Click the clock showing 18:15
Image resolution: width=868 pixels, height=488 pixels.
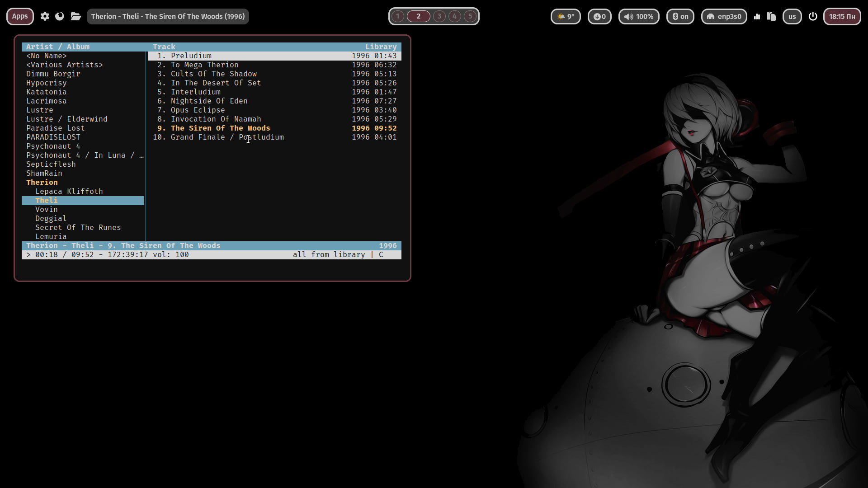[x=842, y=16]
